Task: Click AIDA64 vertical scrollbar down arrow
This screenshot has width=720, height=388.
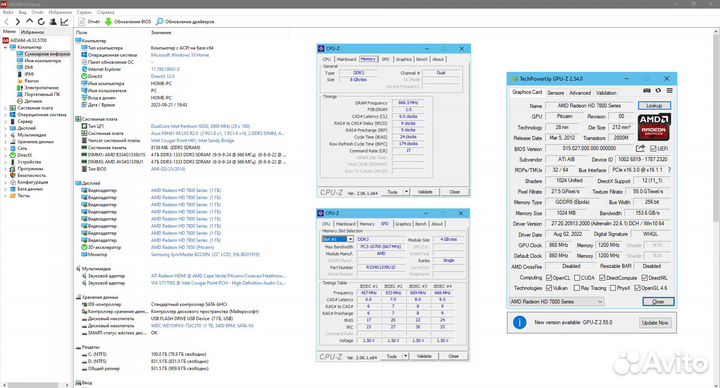Action: (716, 385)
